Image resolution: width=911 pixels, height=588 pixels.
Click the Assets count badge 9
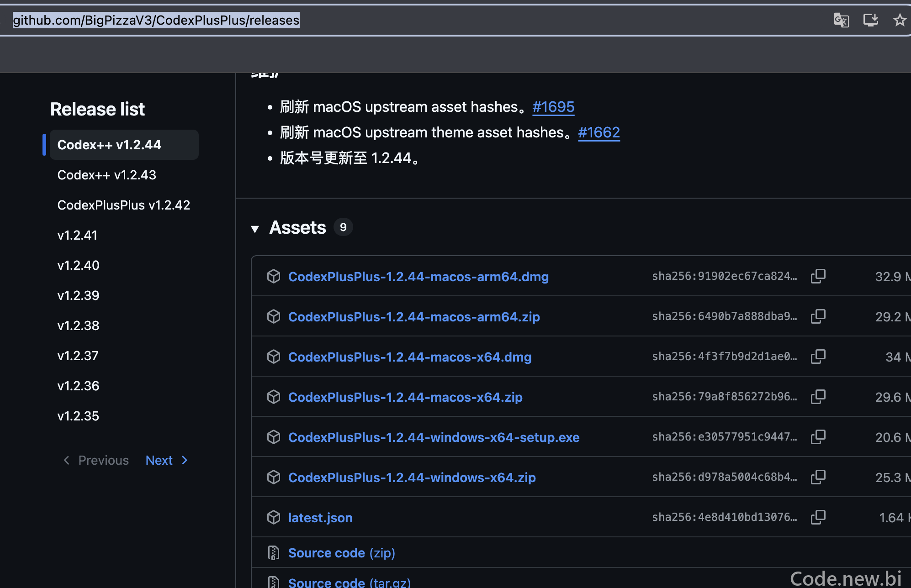pos(343,227)
